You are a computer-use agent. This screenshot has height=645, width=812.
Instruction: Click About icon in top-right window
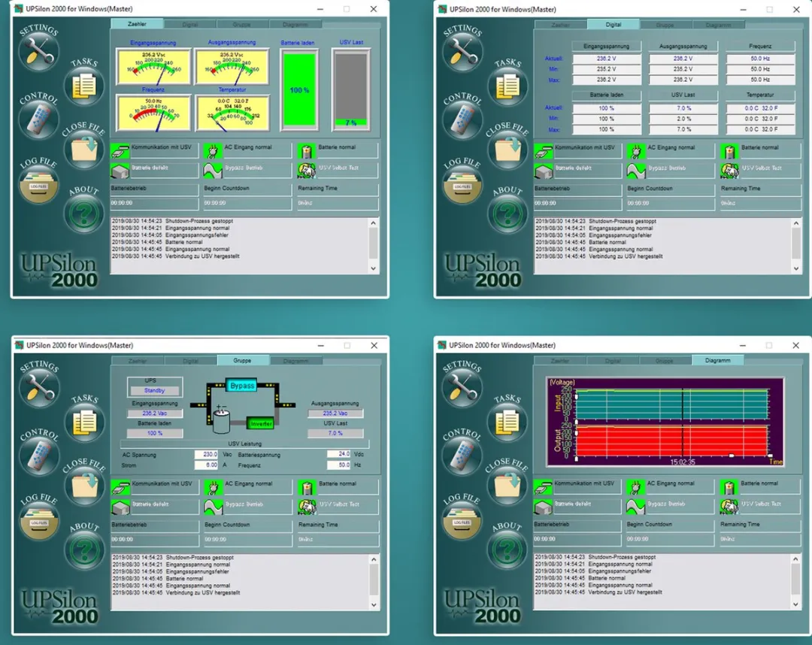(507, 213)
